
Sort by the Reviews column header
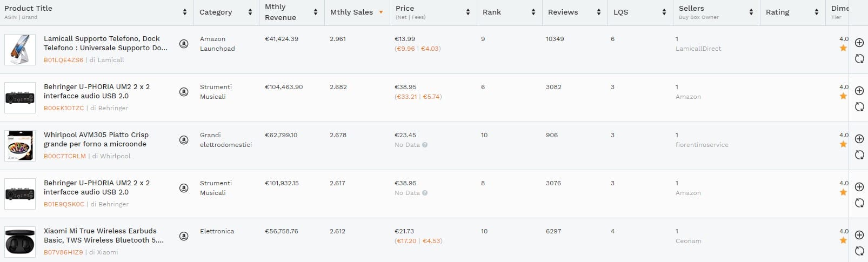coord(563,12)
